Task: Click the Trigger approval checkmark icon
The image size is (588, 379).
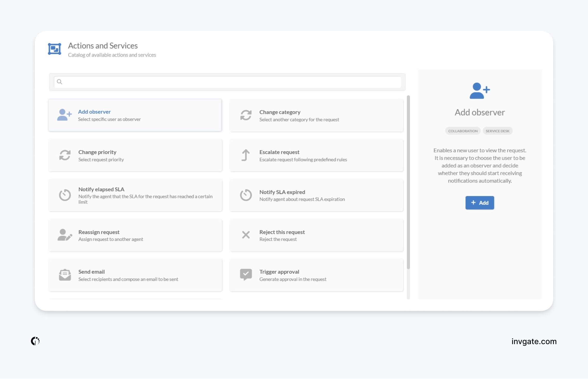Action: point(246,274)
